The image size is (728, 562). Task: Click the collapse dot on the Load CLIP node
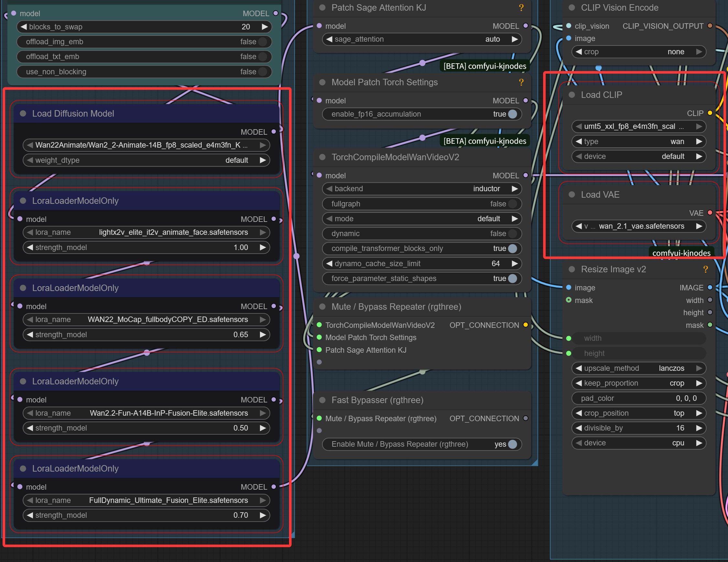(572, 95)
